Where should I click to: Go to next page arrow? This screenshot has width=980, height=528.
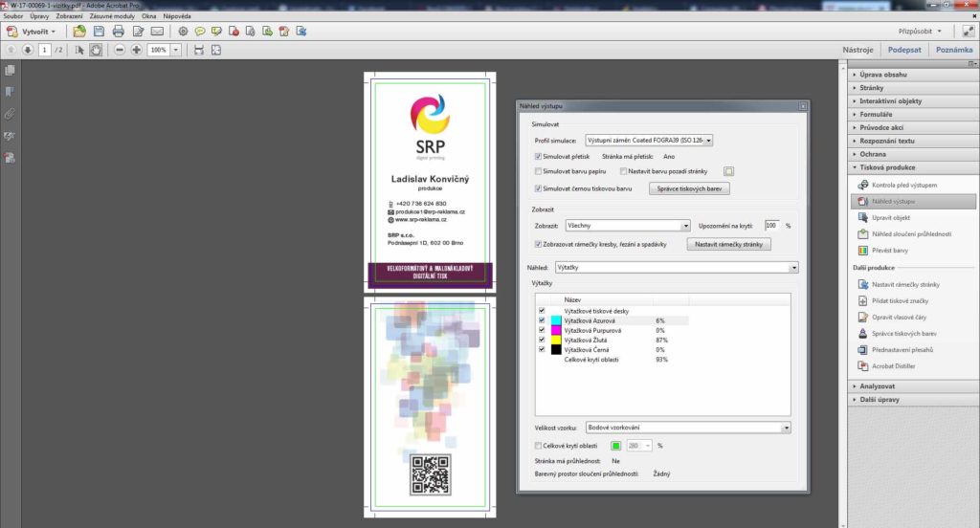(x=28, y=50)
